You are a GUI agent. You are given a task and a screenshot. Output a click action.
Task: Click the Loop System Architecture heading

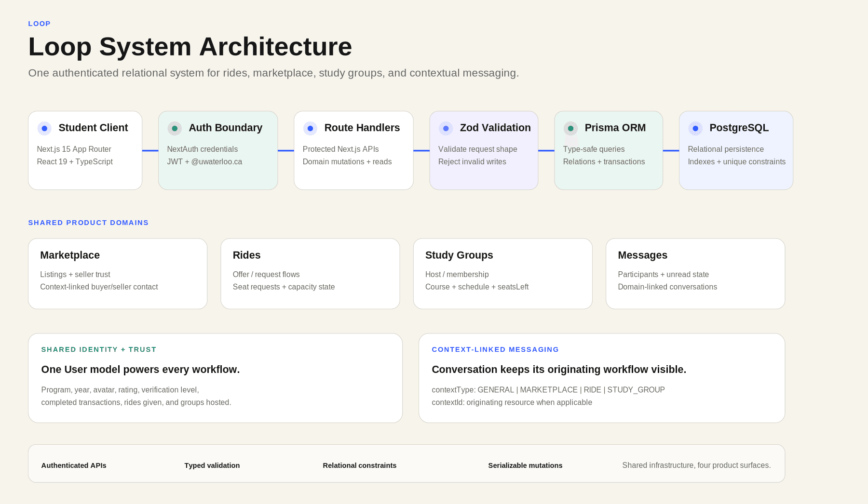pyautogui.click(x=190, y=47)
